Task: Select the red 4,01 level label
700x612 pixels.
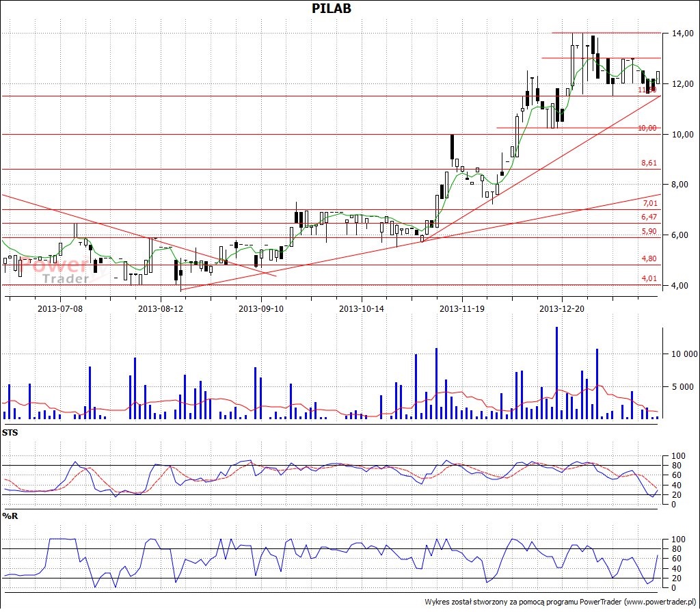Action: (x=648, y=278)
